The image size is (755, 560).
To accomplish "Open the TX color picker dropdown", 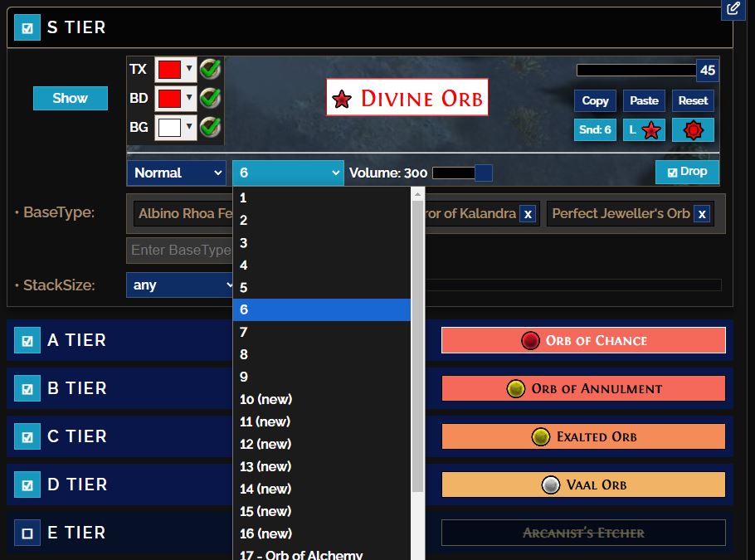I will point(176,69).
